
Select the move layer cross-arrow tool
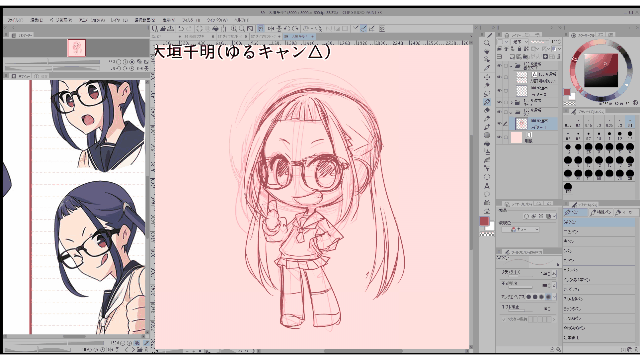pos(487,77)
